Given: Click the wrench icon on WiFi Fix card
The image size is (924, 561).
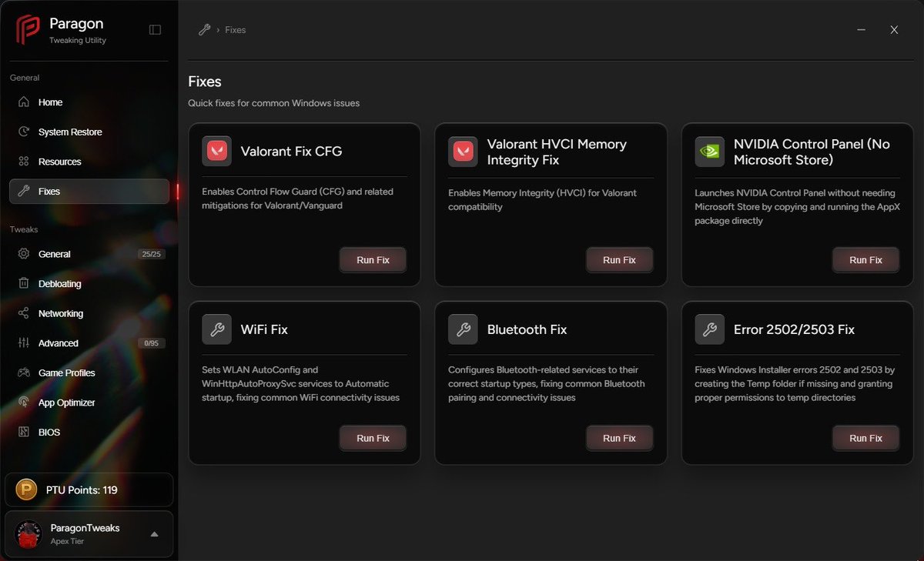Looking at the screenshot, I should click(x=217, y=329).
